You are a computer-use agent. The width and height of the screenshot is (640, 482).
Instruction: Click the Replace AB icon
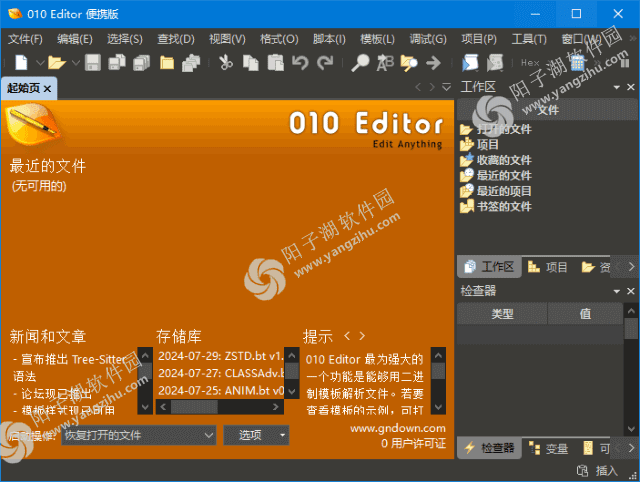pos(385,63)
